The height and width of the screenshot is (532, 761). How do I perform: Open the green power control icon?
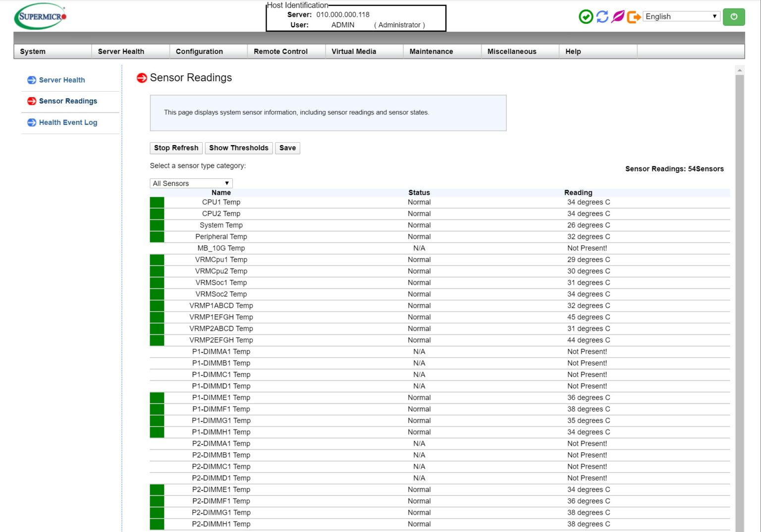[x=734, y=16]
